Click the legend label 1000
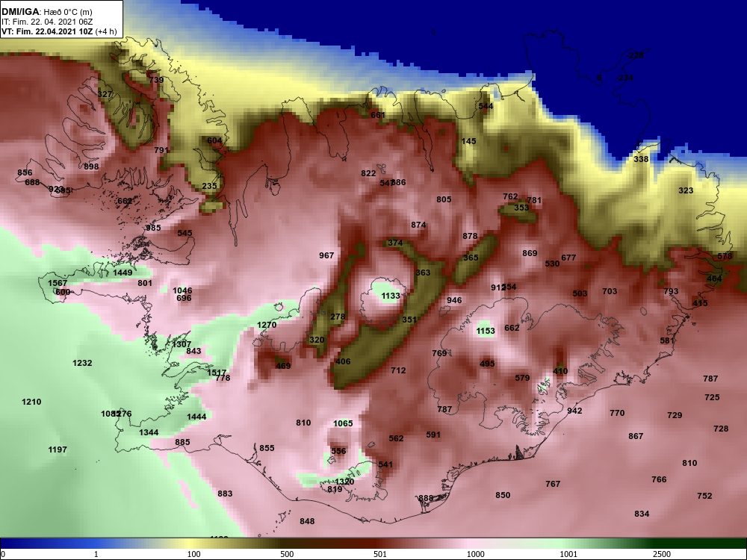 click(x=475, y=554)
